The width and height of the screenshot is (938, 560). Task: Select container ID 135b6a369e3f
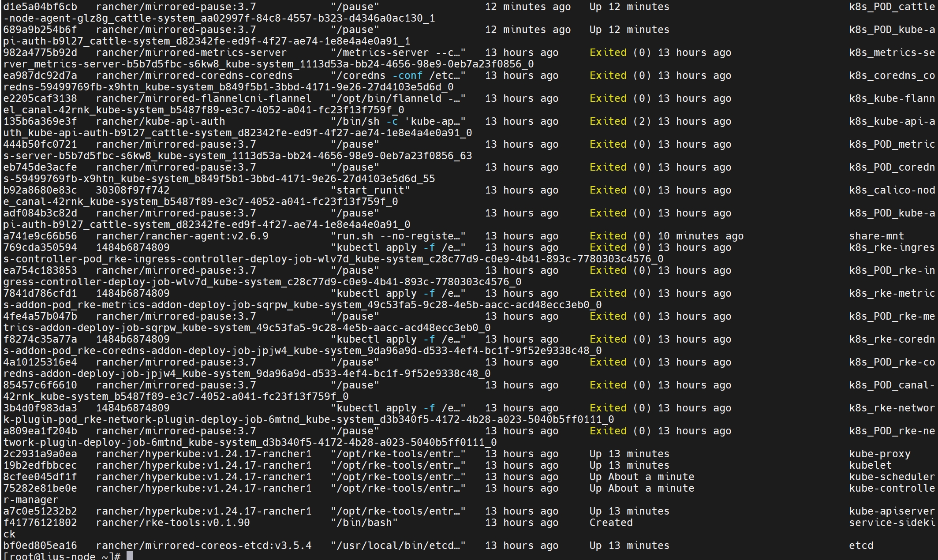pos(40,122)
